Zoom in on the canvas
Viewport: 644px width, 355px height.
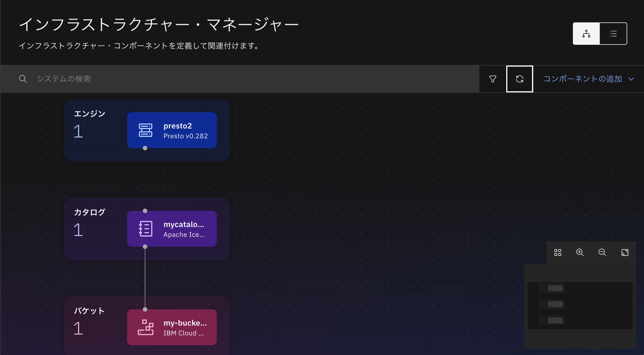580,253
